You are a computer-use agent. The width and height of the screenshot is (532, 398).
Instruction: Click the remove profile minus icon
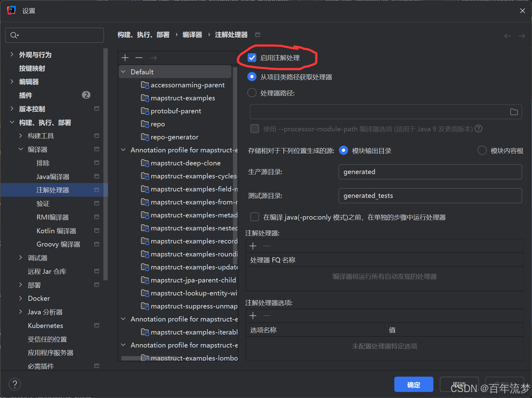click(x=139, y=58)
